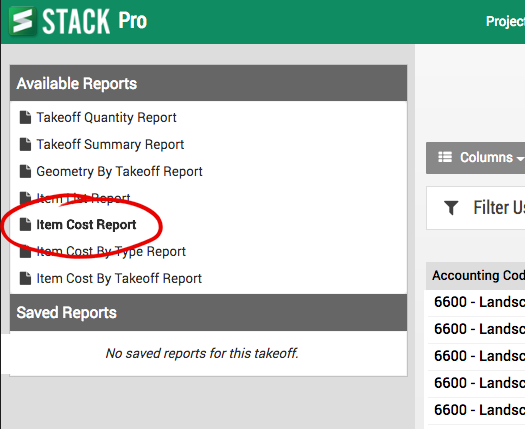Select the Item Cost Report

coord(86,225)
